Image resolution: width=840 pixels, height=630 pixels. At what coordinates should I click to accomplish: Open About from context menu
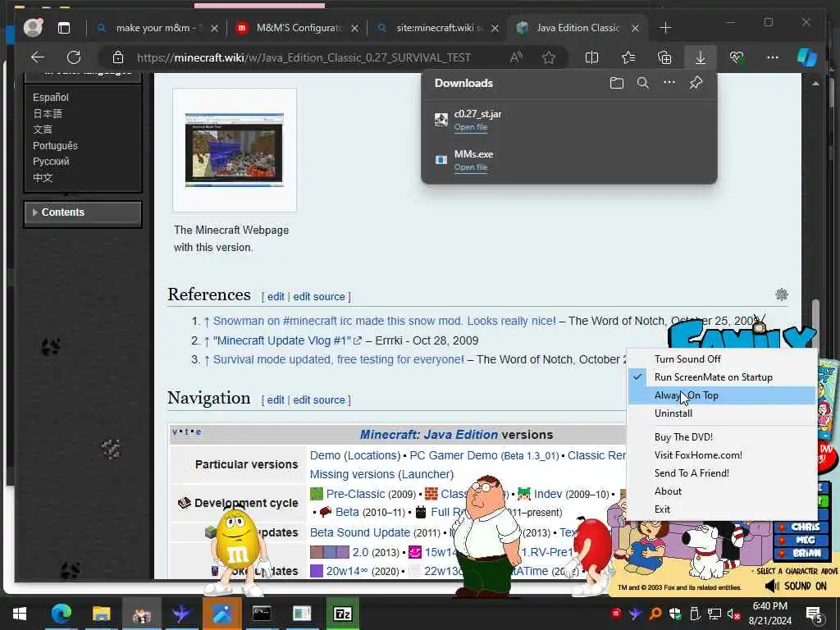click(721, 491)
